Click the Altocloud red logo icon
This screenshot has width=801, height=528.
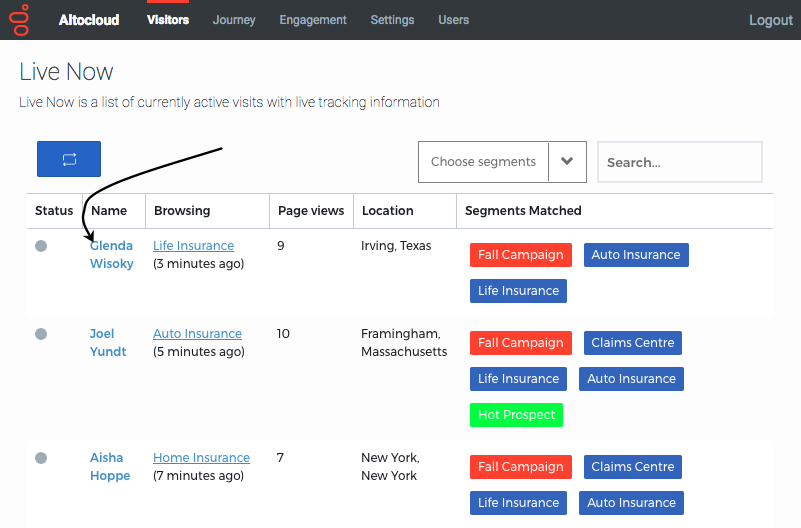pos(20,20)
